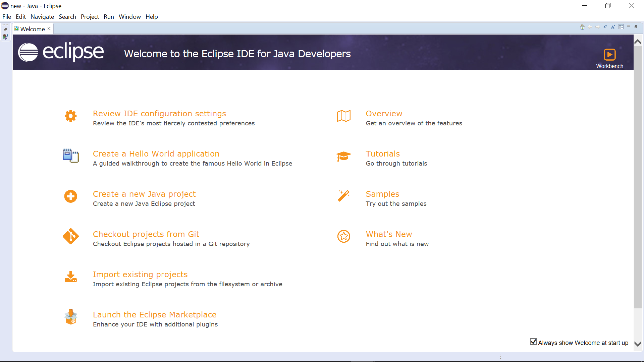Uncheck Always show Welcome at start up
Screen dimensions: 644x362
pyautogui.click(x=533, y=342)
